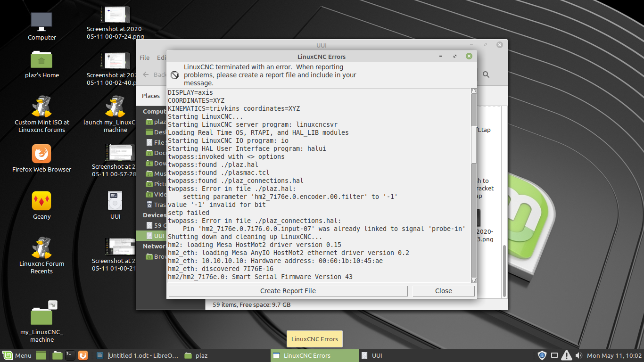The image size is (644, 362).
Task: Click the error stop icon in the dialog
Action: [174, 75]
